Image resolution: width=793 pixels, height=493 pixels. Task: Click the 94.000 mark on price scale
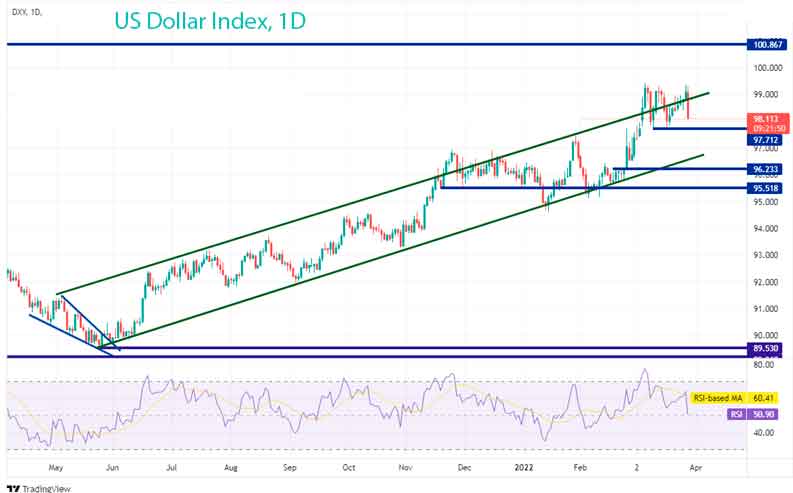(x=766, y=229)
